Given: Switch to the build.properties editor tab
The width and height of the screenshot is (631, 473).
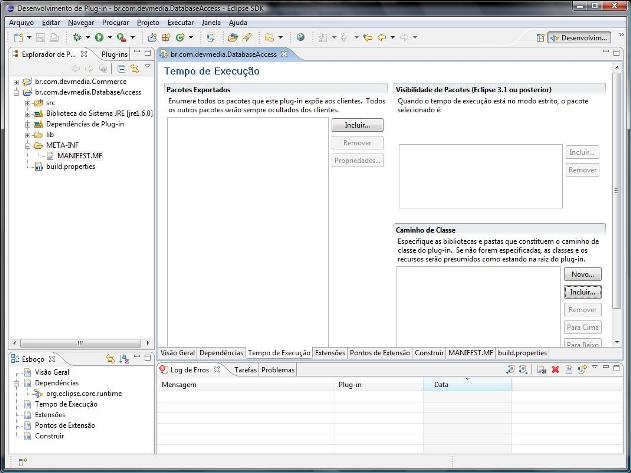Looking at the screenshot, I should [522, 353].
